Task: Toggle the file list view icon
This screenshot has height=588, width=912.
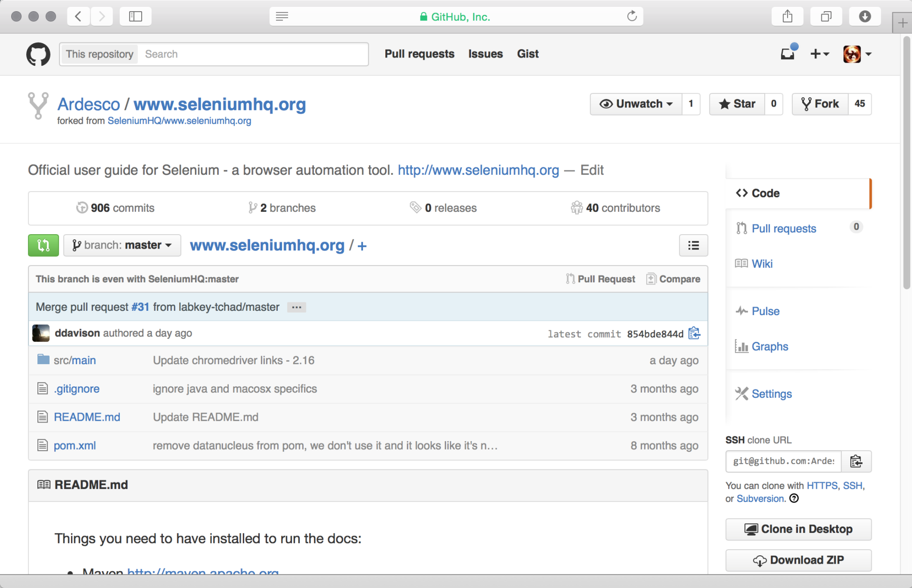Action: click(693, 245)
